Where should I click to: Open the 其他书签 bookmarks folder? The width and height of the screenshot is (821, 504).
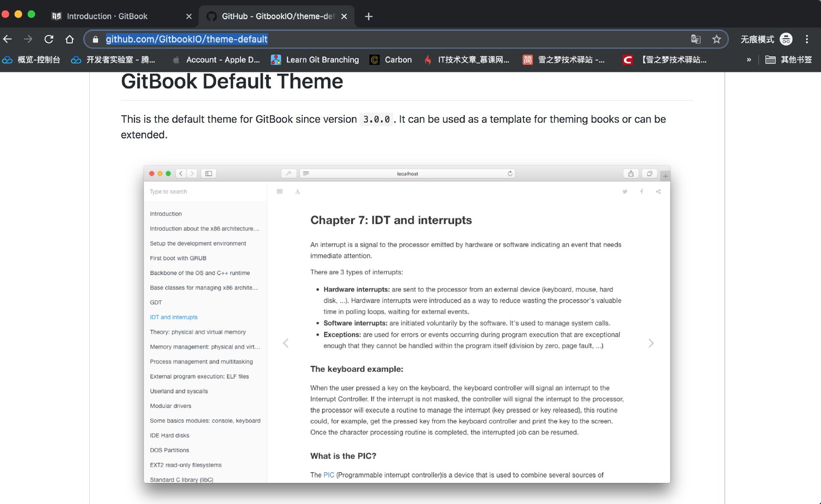(789, 60)
